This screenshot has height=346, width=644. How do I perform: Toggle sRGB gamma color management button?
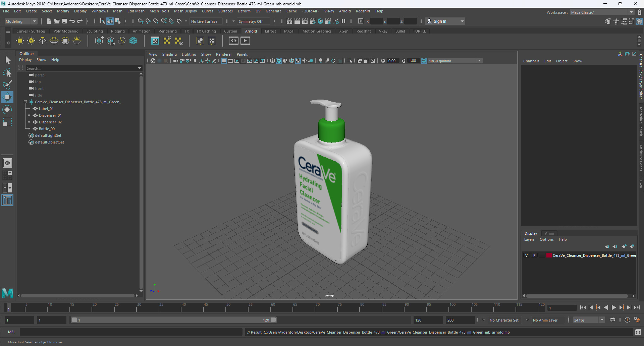point(424,61)
